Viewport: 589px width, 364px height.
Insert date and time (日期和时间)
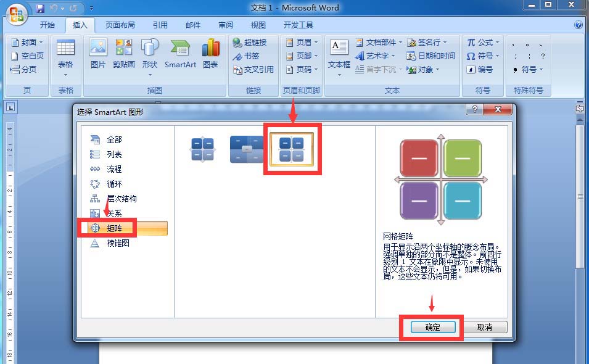point(431,56)
